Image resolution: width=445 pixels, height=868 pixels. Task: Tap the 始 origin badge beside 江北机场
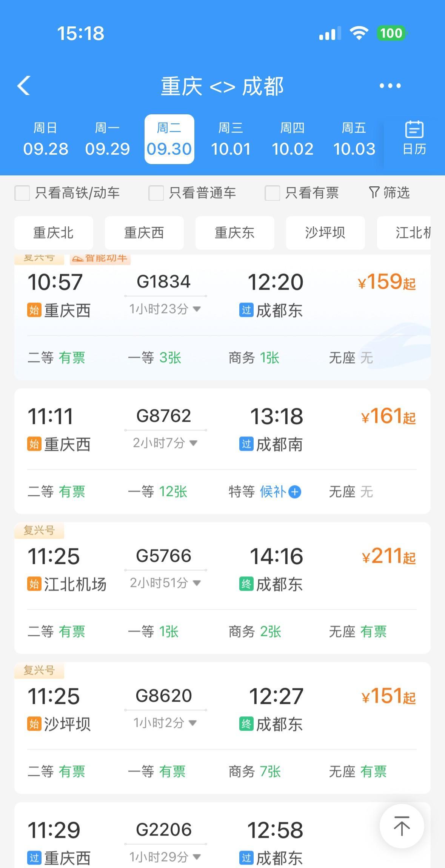tap(34, 584)
